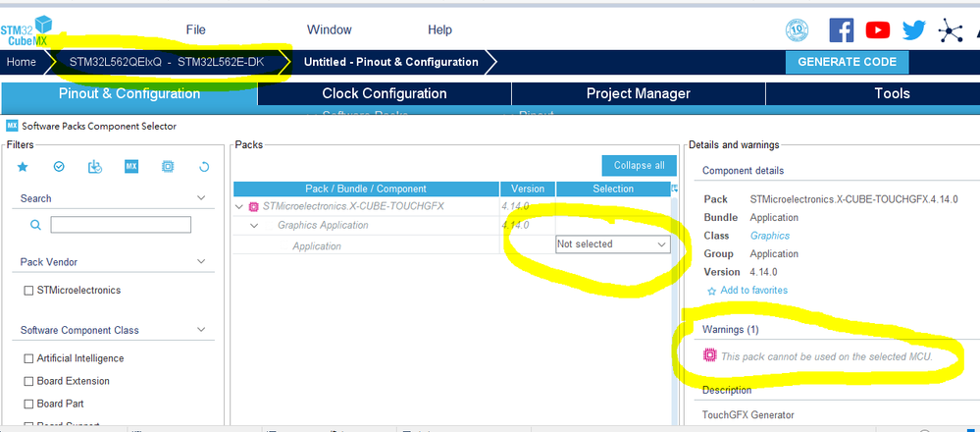Reset all filters circular arrow icon
Viewport: 980px width, 432px height.
point(204,167)
